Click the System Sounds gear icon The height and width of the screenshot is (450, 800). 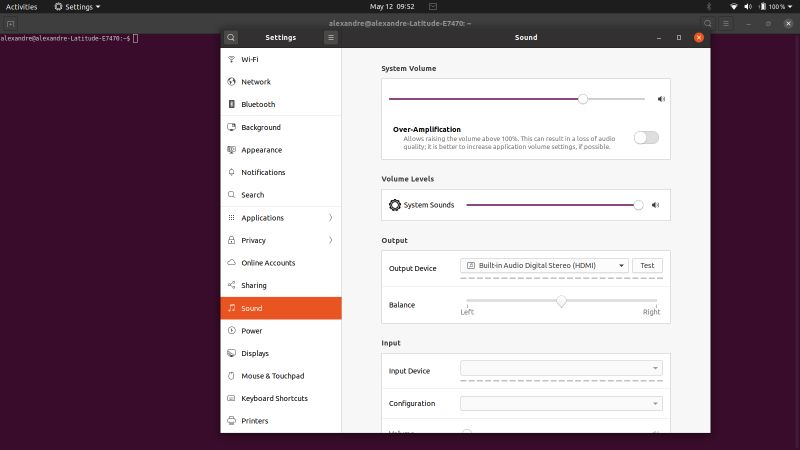[395, 205]
